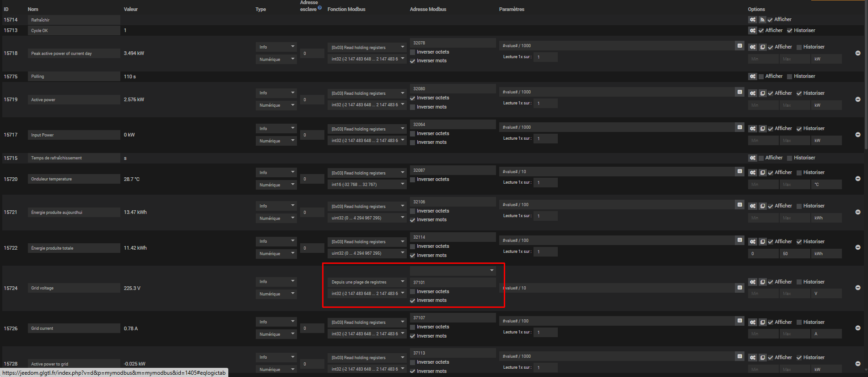Screen dimensions: 868x377
Task: Click the slave address field on Grid current row
Action: coord(312,328)
